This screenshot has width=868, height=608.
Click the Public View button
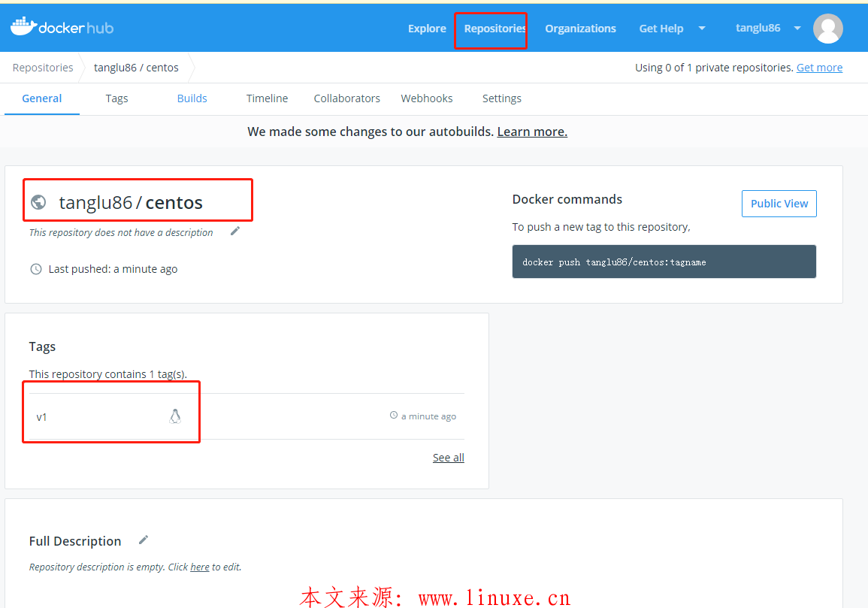(779, 204)
